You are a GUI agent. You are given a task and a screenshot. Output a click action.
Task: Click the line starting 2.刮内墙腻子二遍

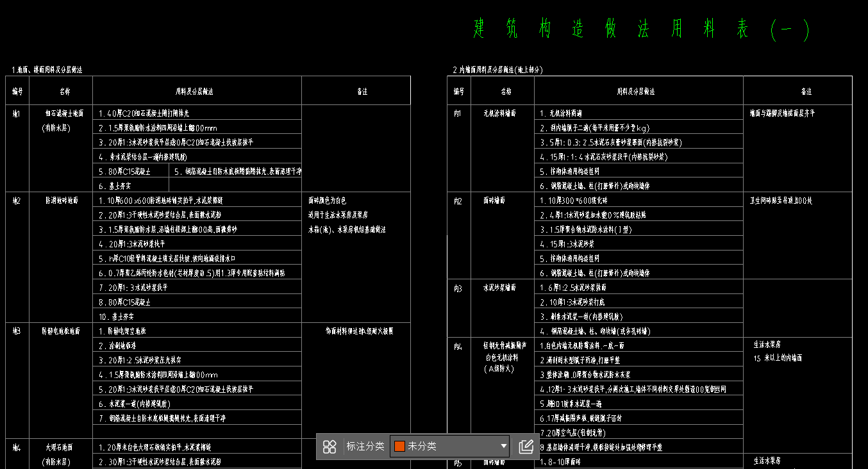(x=594, y=128)
